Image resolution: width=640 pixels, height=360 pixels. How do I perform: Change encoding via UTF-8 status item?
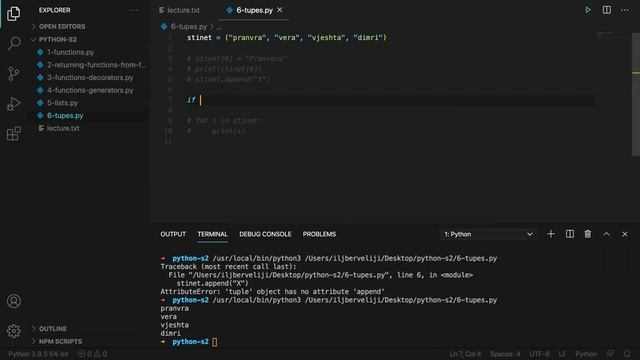pyautogui.click(x=539, y=354)
